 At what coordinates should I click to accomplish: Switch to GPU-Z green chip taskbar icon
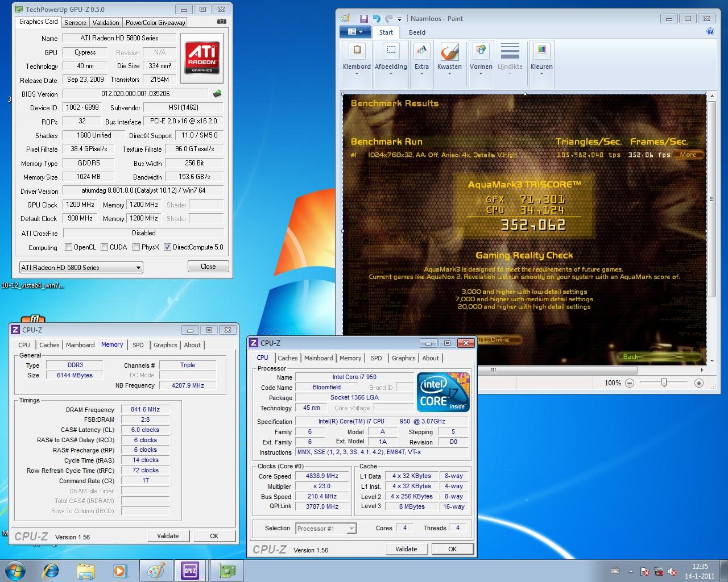[x=226, y=570]
